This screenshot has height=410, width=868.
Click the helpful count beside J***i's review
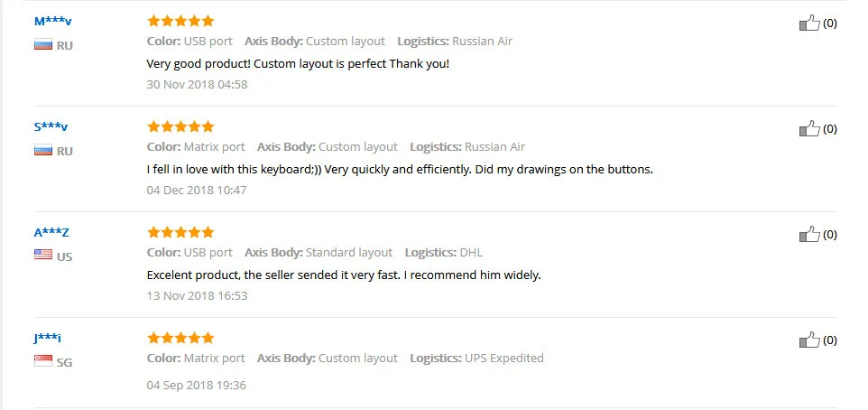point(830,340)
